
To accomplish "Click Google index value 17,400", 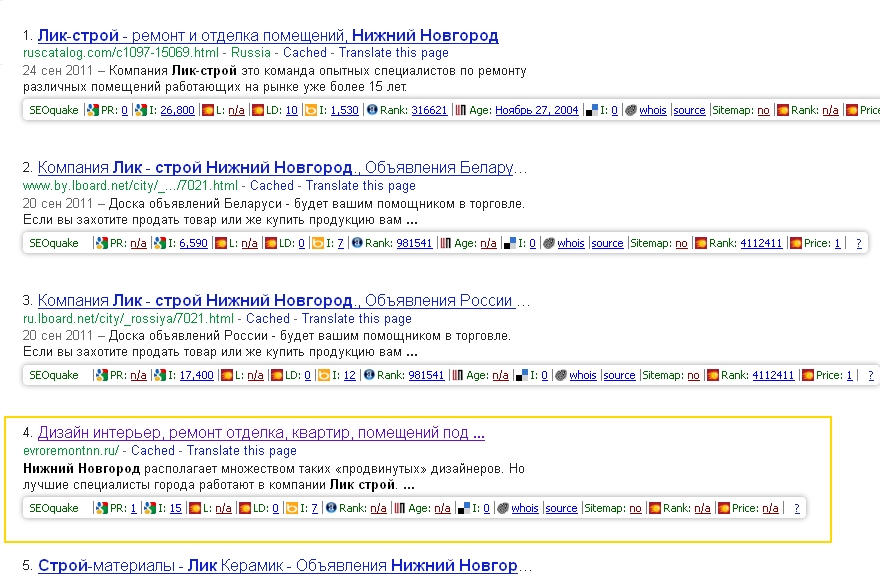I will (x=196, y=375).
